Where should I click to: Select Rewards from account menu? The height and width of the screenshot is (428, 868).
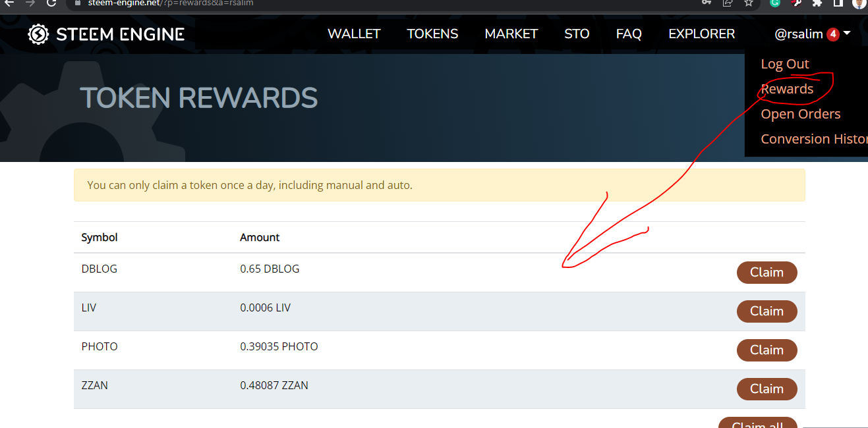pyautogui.click(x=787, y=89)
